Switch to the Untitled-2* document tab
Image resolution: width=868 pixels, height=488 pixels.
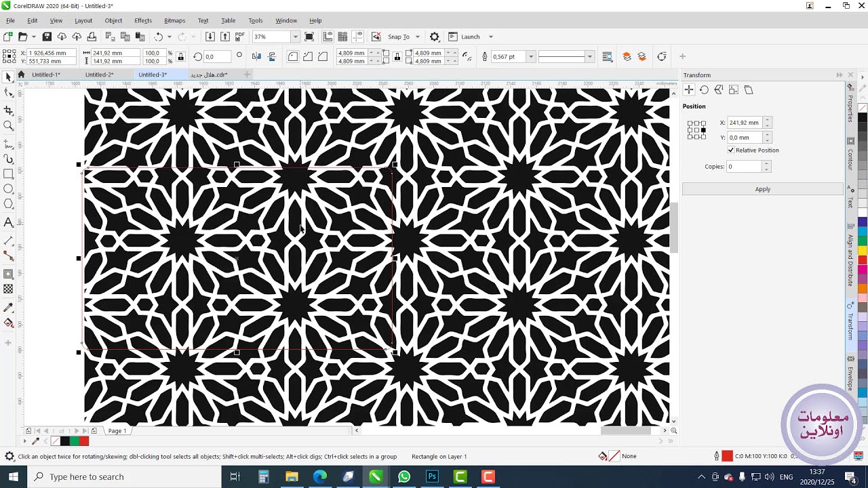(100, 75)
